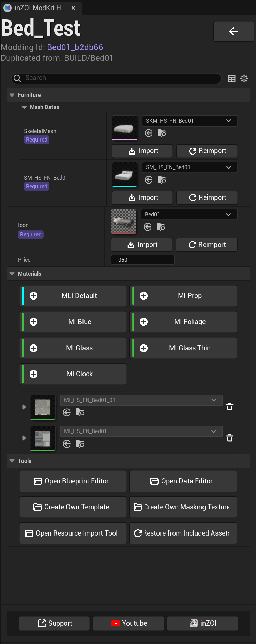This screenshot has height=644, width=256.
Task: Open Resource Import Tool
Action: (73, 533)
